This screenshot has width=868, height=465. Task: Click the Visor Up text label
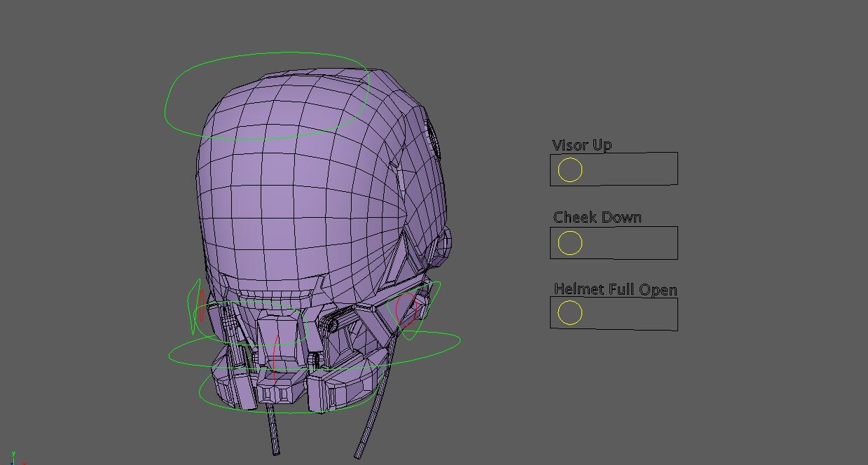pos(581,145)
